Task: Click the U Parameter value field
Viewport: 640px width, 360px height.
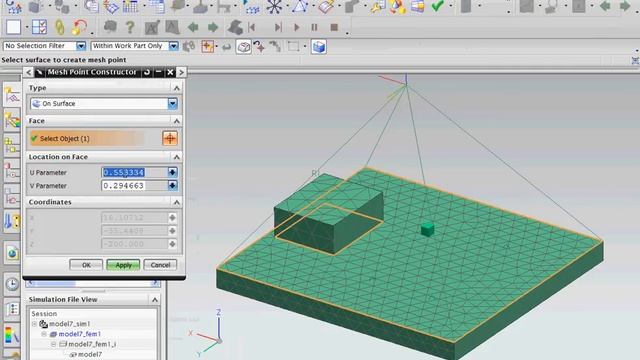Action: tap(134, 173)
